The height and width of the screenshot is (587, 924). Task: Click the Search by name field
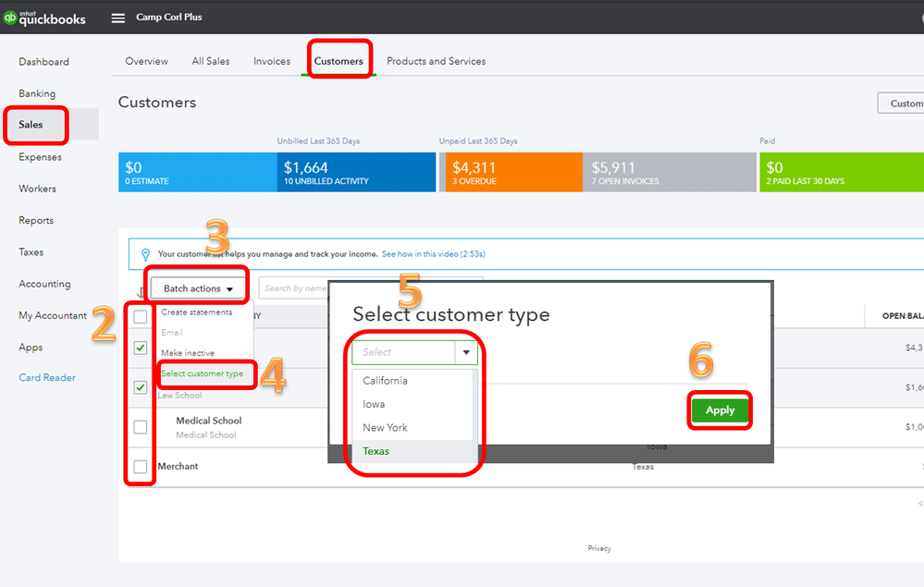(293, 288)
